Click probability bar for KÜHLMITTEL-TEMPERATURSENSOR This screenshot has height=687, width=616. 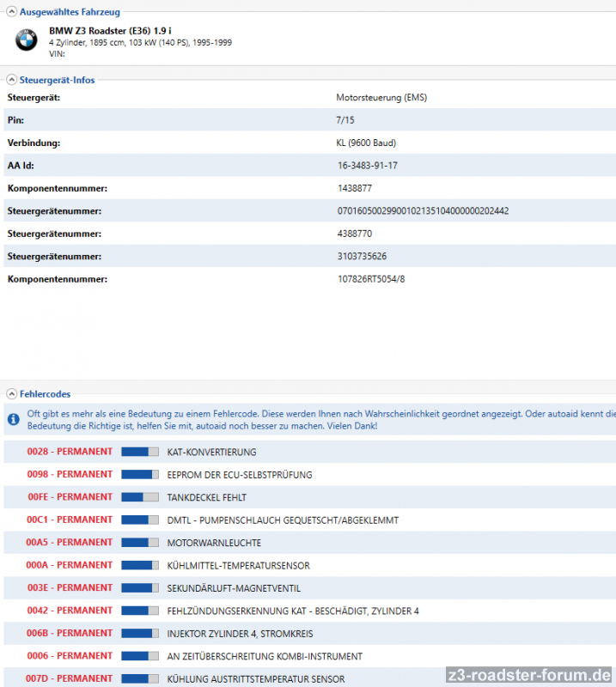pos(140,565)
